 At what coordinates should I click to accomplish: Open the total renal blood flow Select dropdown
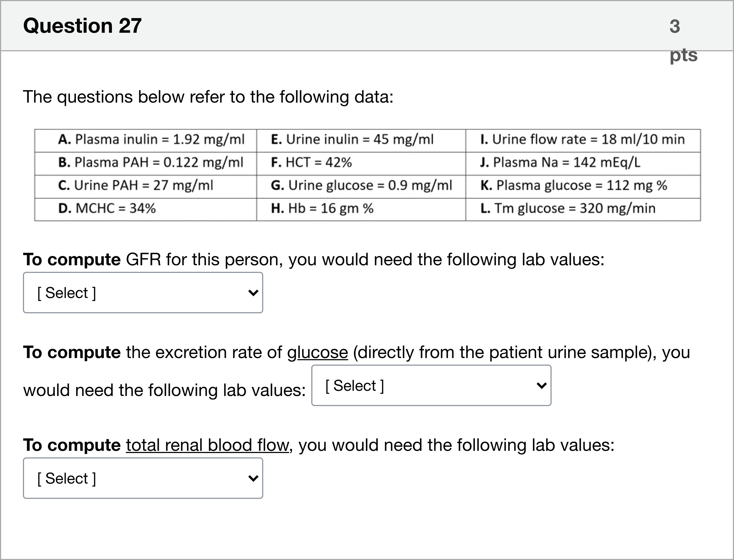pos(143,478)
